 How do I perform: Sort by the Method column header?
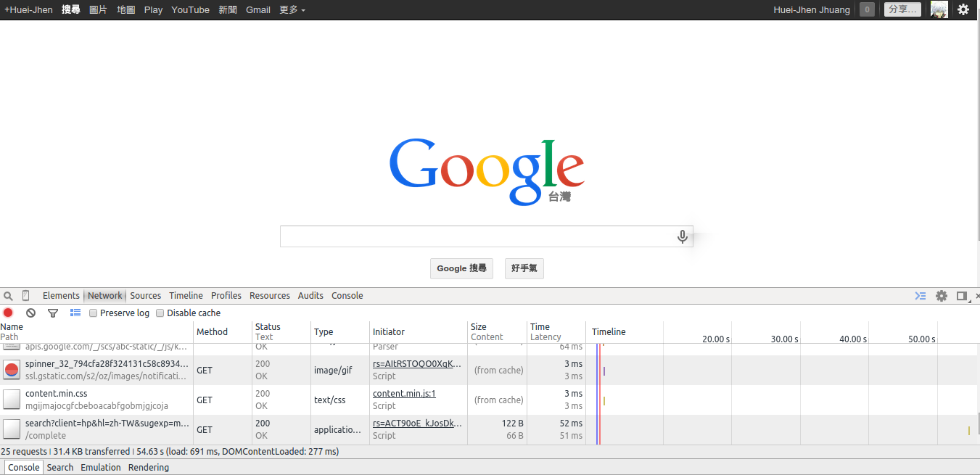(223, 332)
